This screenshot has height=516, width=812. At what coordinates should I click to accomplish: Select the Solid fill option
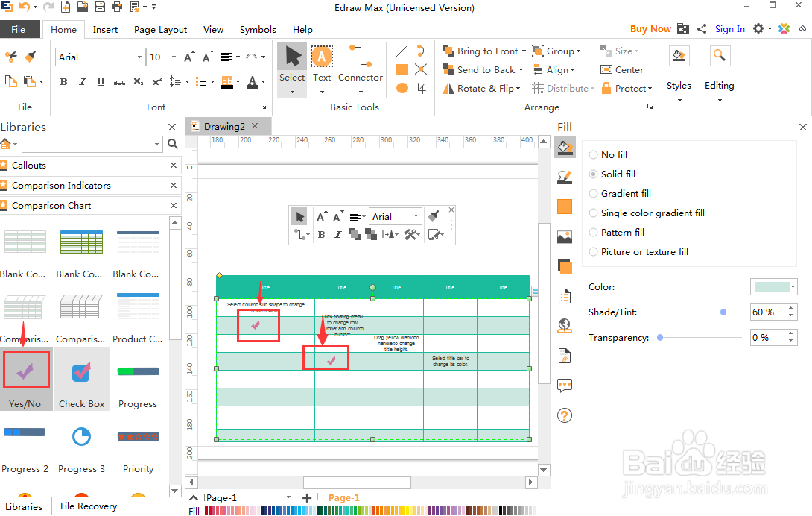point(612,174)
